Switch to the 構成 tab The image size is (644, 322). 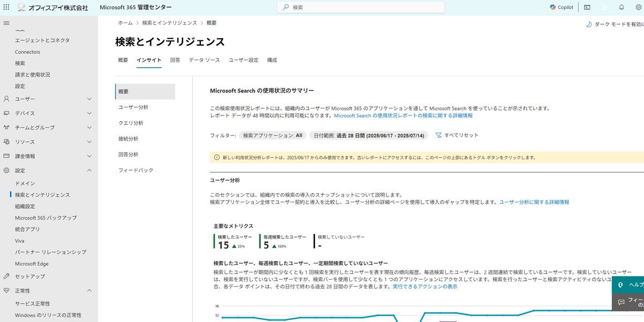pyautogui.click(x=272, y=60)
